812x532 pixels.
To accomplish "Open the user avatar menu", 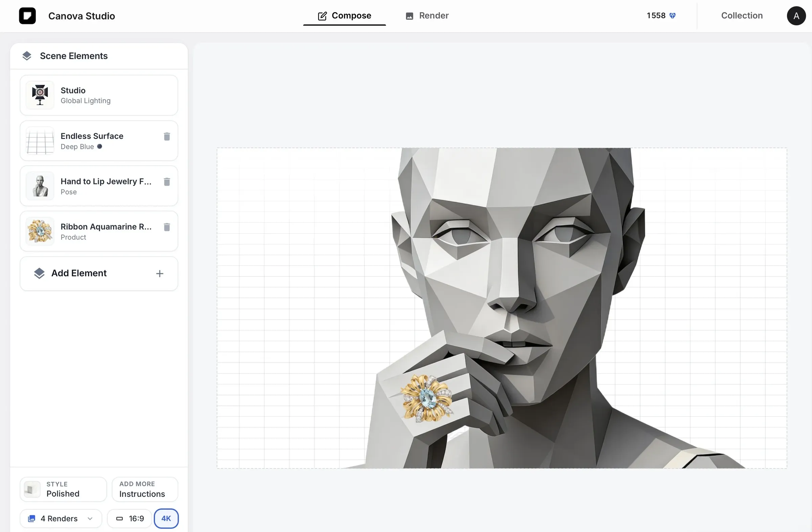I will (796, 15).
